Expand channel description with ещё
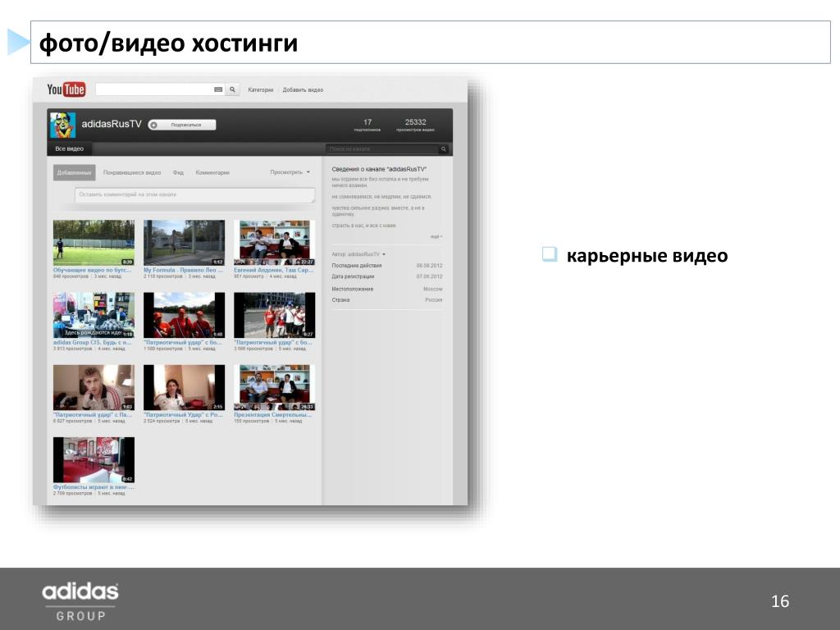The width and height of the screenshot is (840, 630). (436, 236)
